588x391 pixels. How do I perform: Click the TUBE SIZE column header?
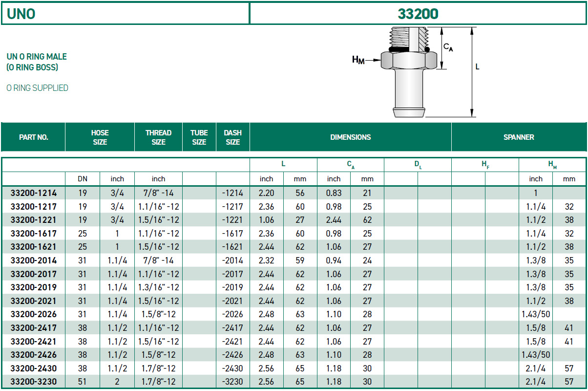coord(199,137)
